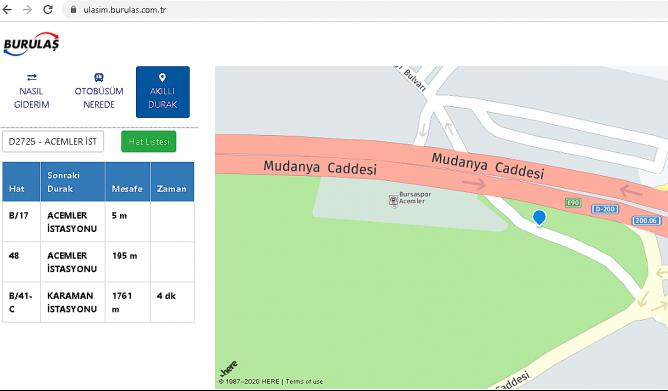Click the blue stop marker on map
Image resolution: width=668 pixels, height=391 pixels.
[539, 218]
